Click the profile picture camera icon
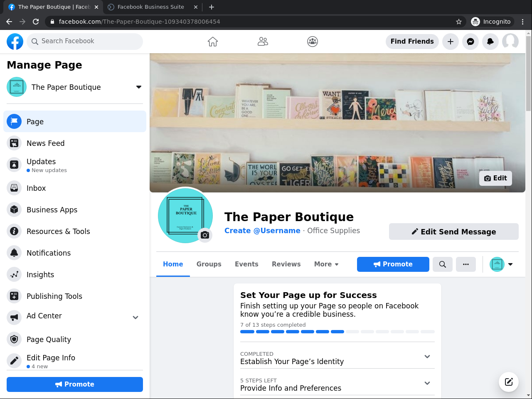 pos(205,235)
